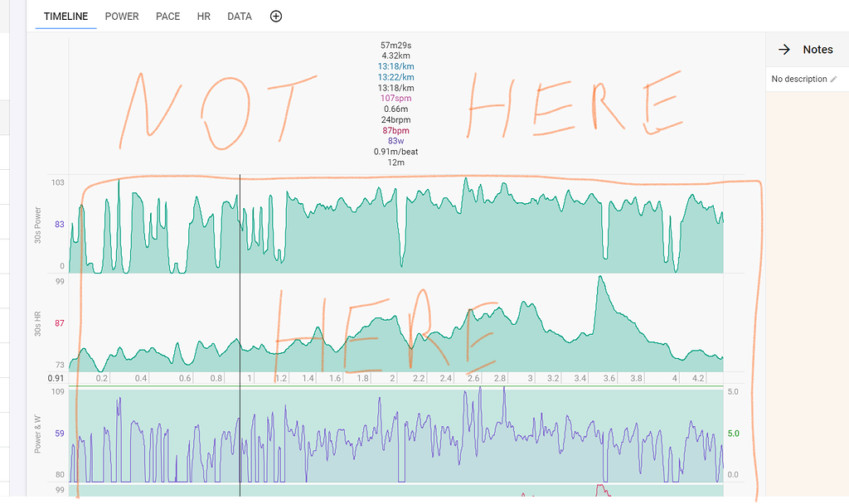Image resolution: width=849 pixels, height=504 pixels.
Task: Click the 2 km mark on distance axis
Action: (x=393, y=378)
